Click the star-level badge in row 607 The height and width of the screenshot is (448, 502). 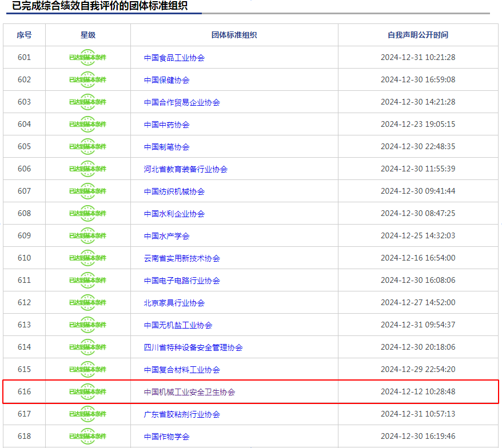coord(87,191)
